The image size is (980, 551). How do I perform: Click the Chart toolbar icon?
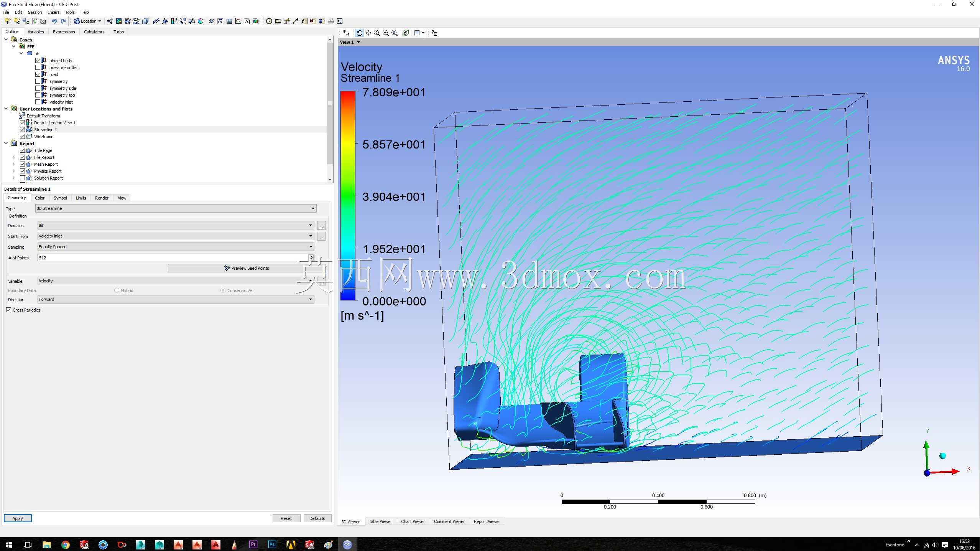238,21
